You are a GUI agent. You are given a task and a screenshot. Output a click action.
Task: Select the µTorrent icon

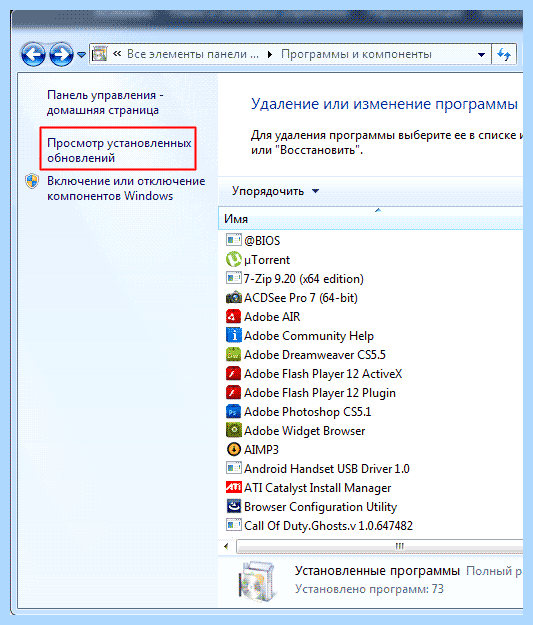click(234, 259)
